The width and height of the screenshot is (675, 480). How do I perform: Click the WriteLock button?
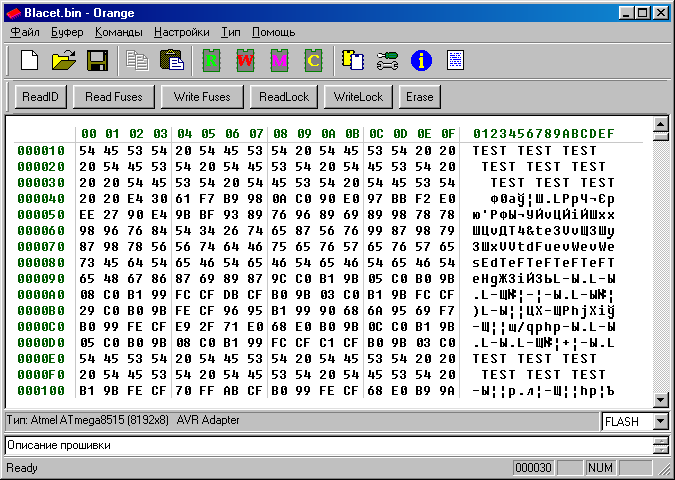(x=358, y=97)
